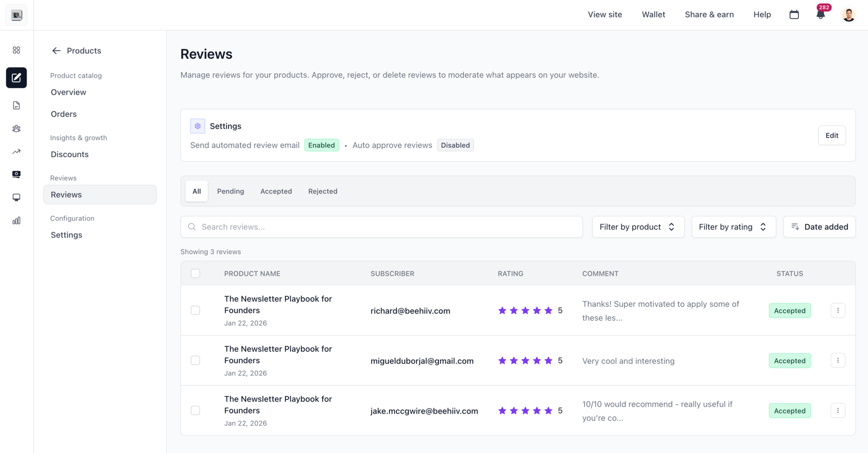Screen dimensions: 868x453
Task: Open the growth trend arrow icon
Action: (x=16, y=152)
